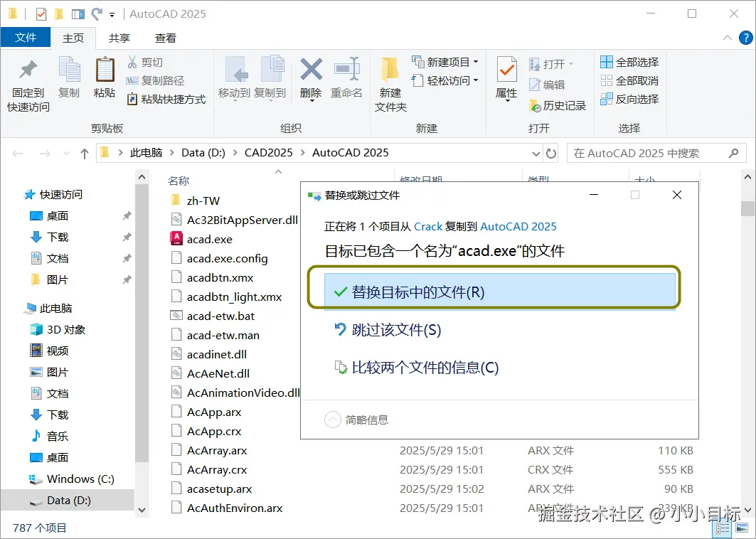Image resolution: width=756 pixels, height=539 pixels.
Task: Click History (历史记录) icon
Action: 534,105
